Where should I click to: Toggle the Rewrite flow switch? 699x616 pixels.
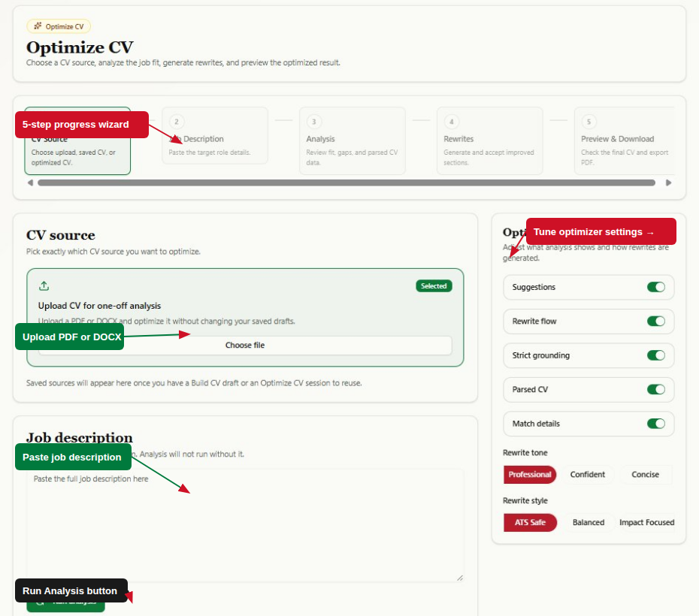click(655, 321)
